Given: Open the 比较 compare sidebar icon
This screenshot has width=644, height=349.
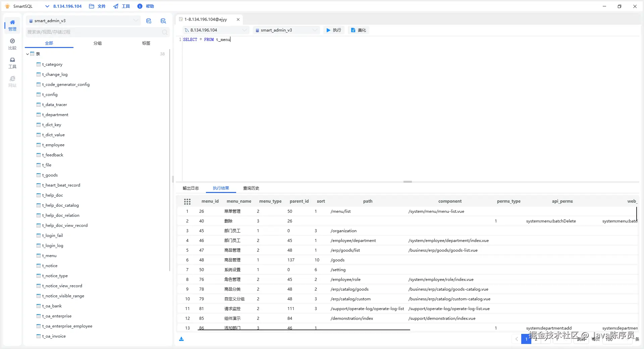Looking at the screenshot, I should click(12, 44).
